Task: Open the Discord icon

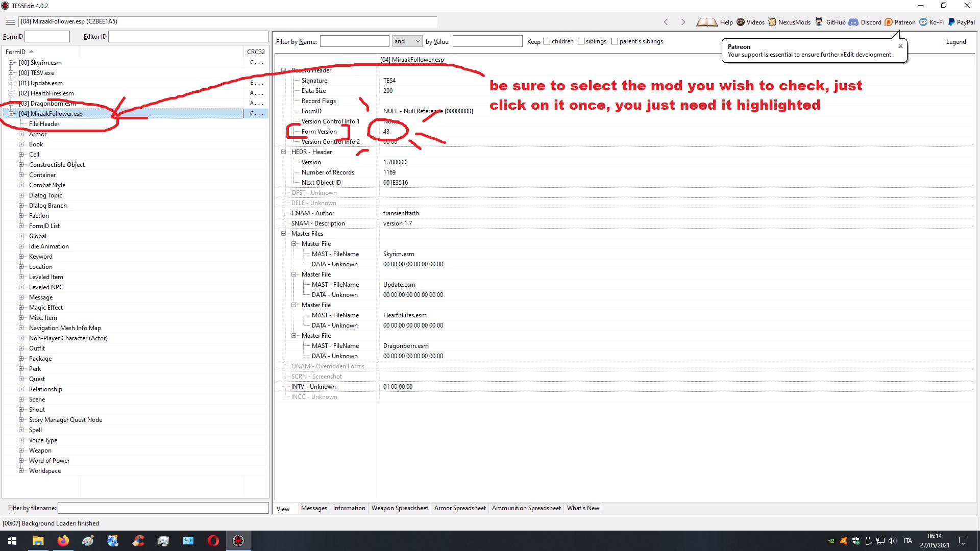Action: (x=853, y=22)
